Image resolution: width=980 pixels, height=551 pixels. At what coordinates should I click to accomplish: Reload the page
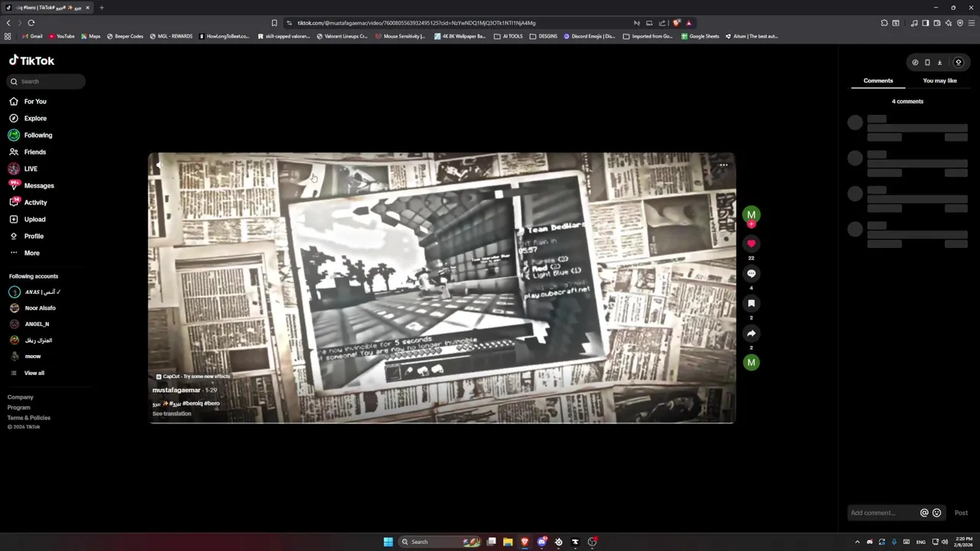[x=31, y=23]
